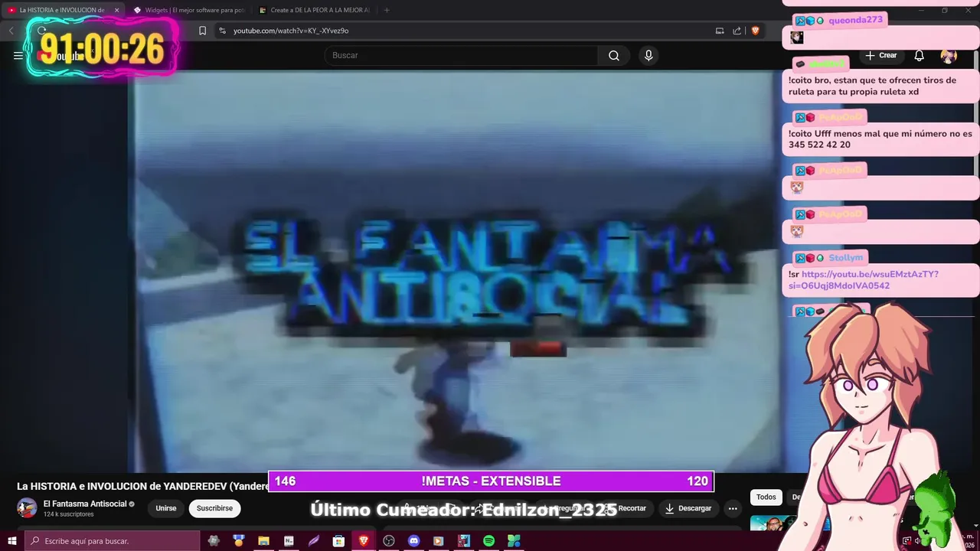Close the La HISTORIA e INVOLUCION tab
This screenshot has height=551, width=980.
(116, 10)
